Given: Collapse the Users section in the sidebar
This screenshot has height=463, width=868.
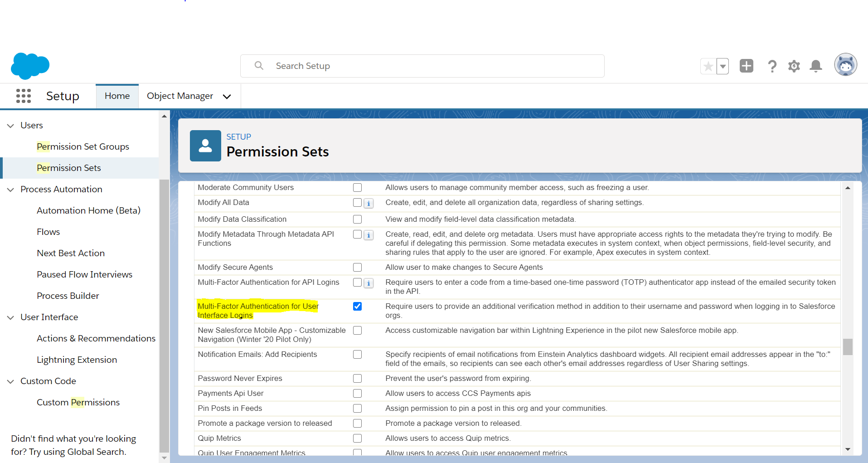Looking at the screenshot, I should tap(10, 125).
